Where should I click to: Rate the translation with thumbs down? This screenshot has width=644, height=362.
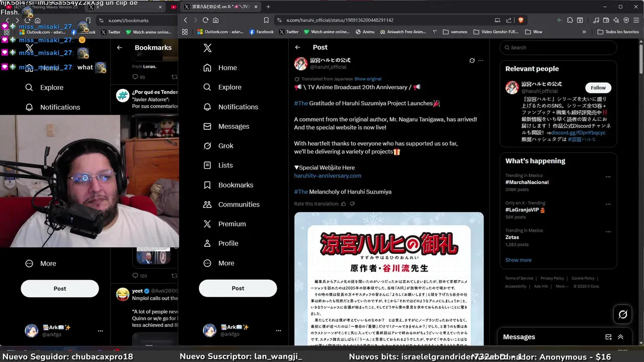click(352, 204)
